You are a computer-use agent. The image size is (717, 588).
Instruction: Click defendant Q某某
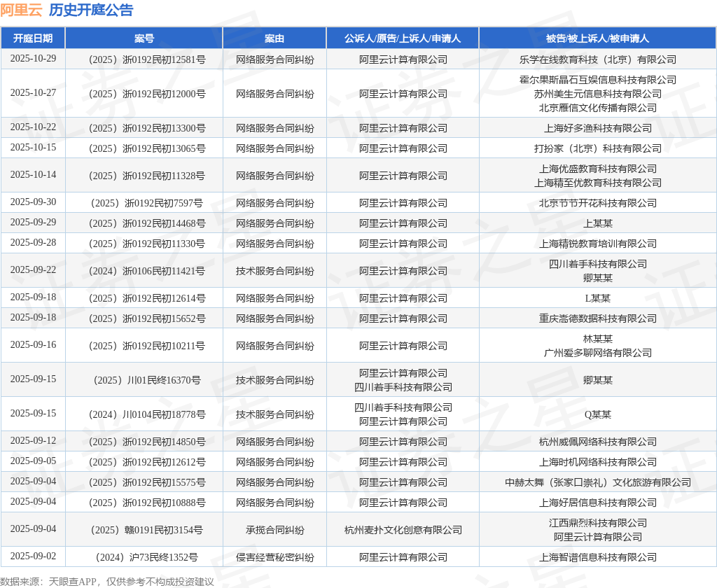pyautogui.click(x=598, y=414)
